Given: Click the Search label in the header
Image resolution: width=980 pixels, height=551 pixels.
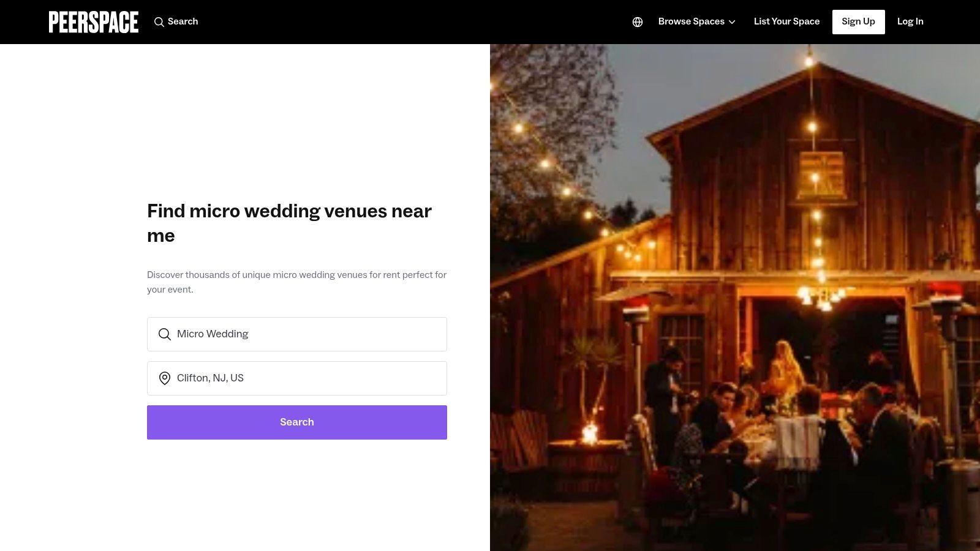Looking at the screenshot, I should (183, 22).
